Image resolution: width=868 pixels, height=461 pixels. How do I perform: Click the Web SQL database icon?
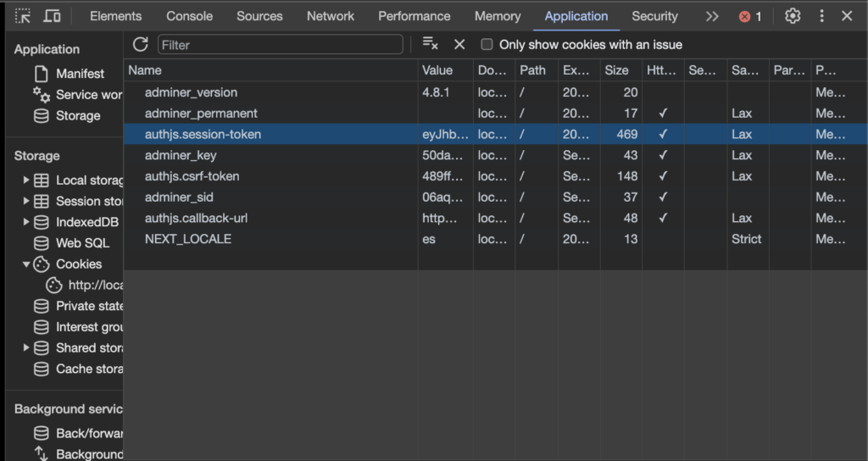[x=42, y=243]
